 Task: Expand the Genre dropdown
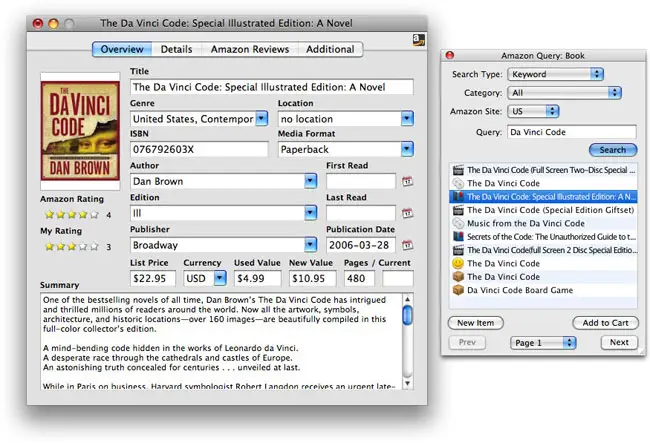click(262, 119)
